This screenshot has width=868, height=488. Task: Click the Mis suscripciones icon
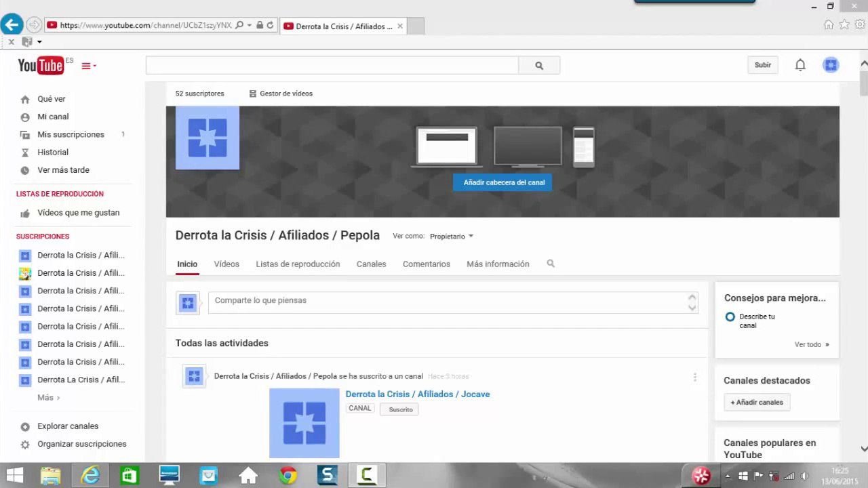click(25, 134)
